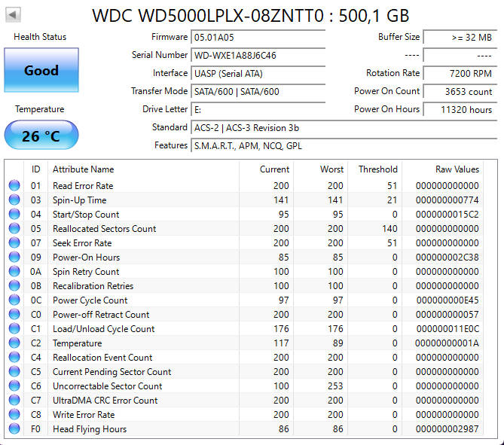
Task: Select the status icon for the Temperature attribute
Action: [14, 343]
